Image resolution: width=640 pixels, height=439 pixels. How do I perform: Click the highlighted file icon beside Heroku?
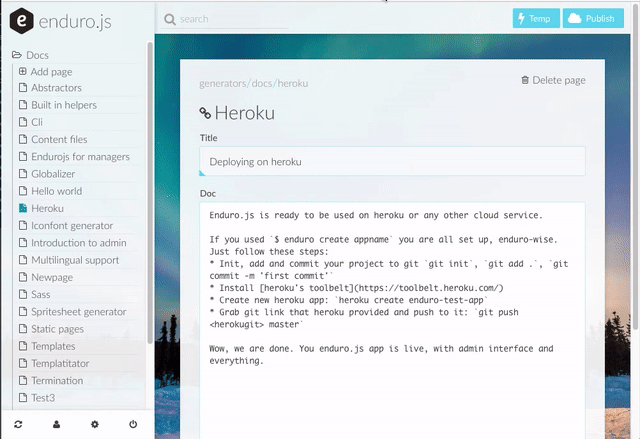click(23, 208)
